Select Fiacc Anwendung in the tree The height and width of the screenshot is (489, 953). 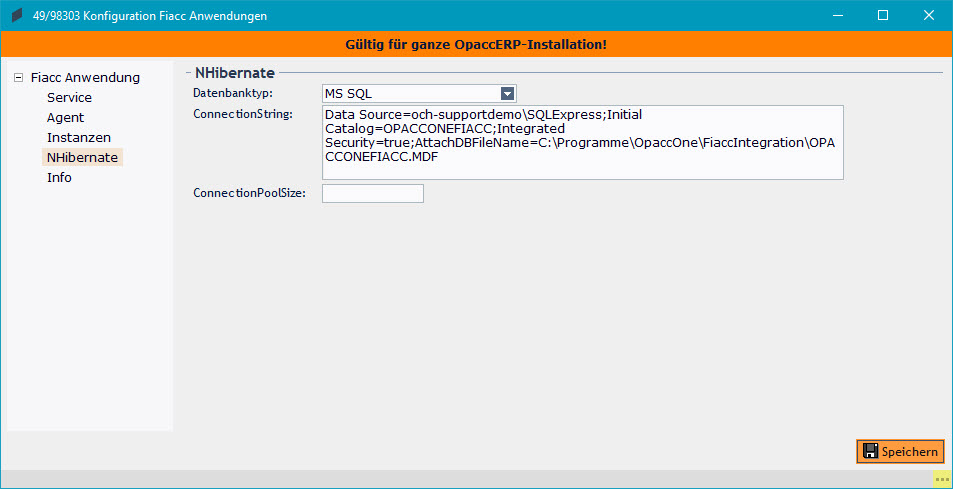click(x=85, y=78)
